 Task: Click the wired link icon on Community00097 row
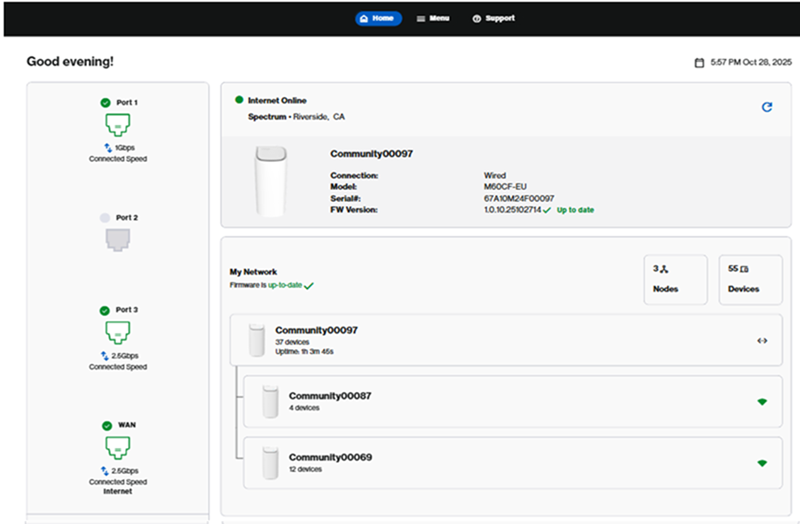(x=762, y=341)
